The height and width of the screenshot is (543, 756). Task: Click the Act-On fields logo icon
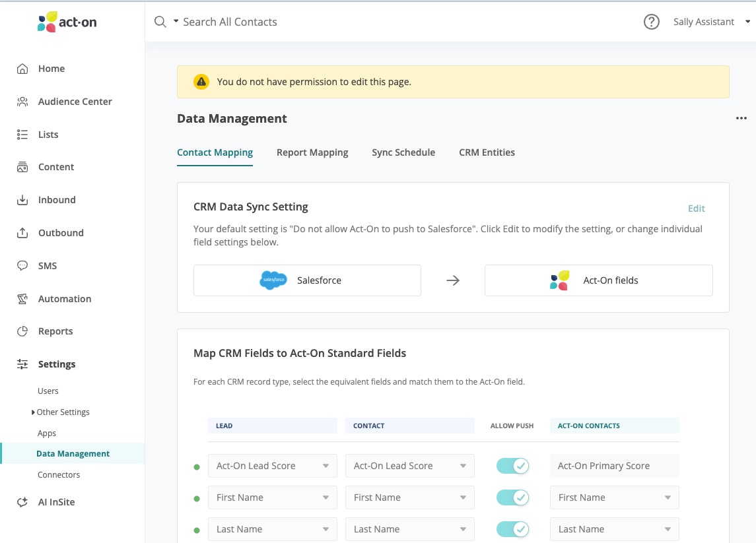click(559, 280)
